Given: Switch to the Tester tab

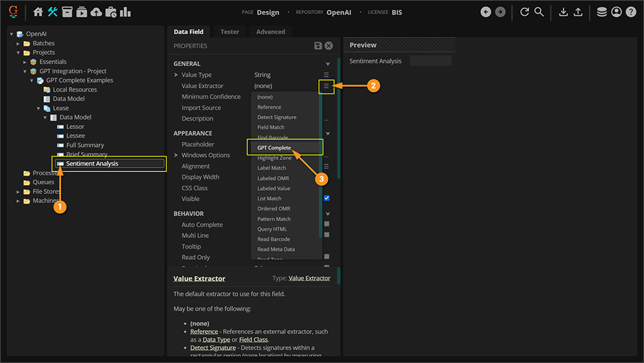Looking at the screenshot, I should pyautogui.click(x=229, y=32).
